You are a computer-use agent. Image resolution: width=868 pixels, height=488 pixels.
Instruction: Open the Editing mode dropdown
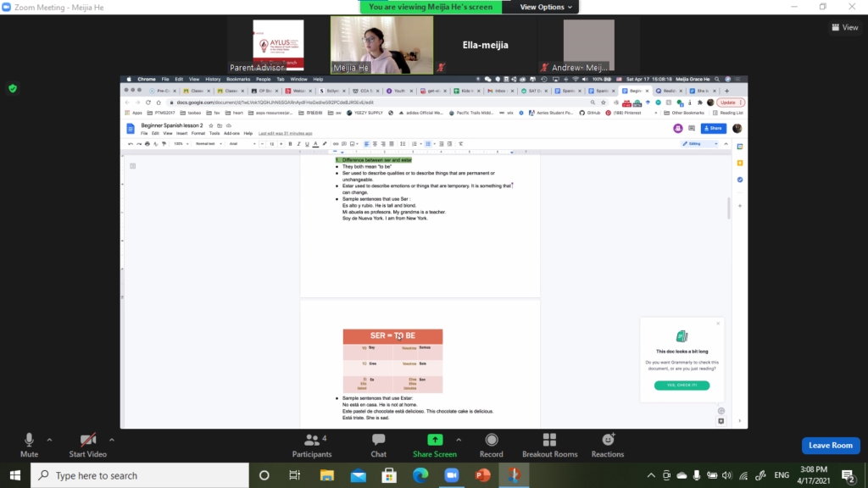[699, 144]
